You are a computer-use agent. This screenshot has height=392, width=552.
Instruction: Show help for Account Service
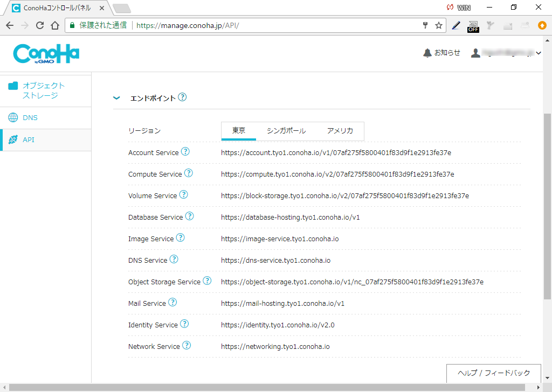(185, 151)
